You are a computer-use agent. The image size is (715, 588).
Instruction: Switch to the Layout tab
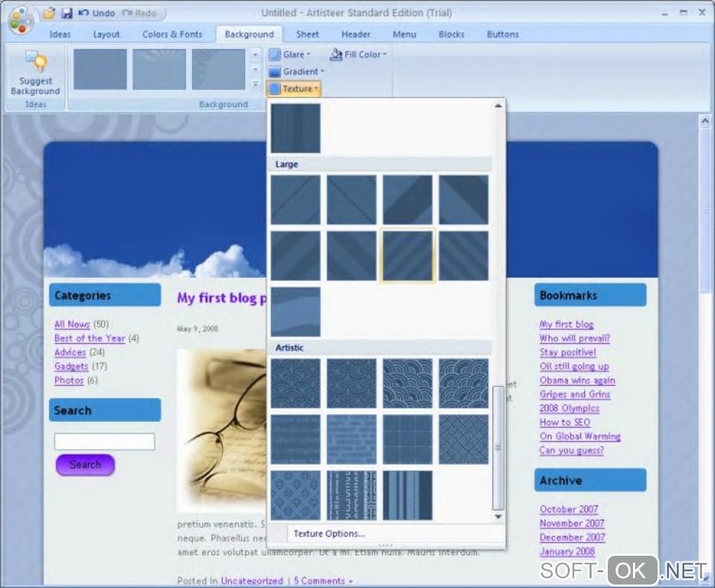pos(107,34)
